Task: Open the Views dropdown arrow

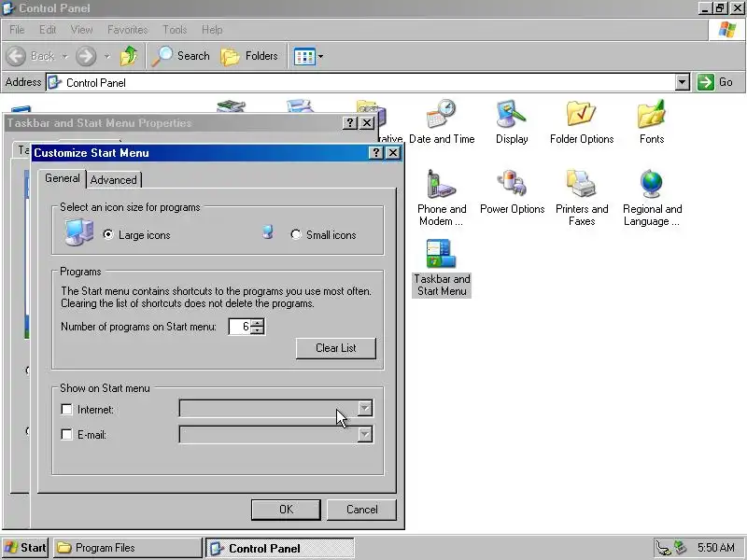Action: pyautogui.click(x=320, y=56)
